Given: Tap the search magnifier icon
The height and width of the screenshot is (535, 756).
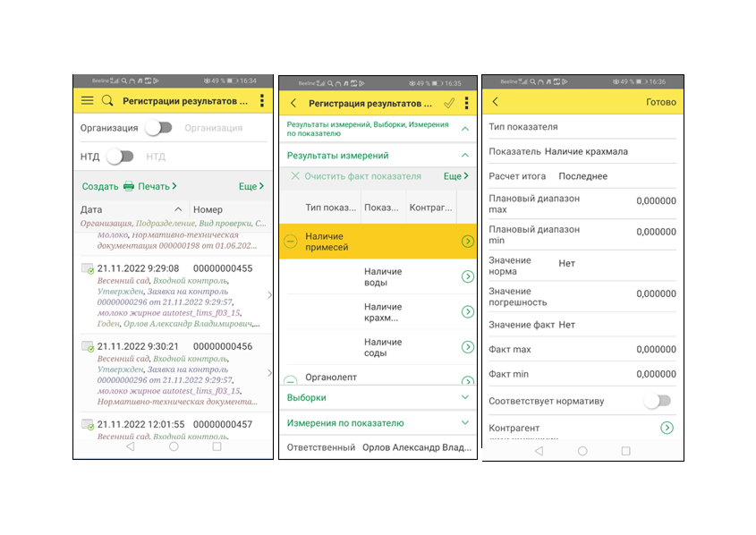Looking at the screenshot, I should tap(107, 100).
